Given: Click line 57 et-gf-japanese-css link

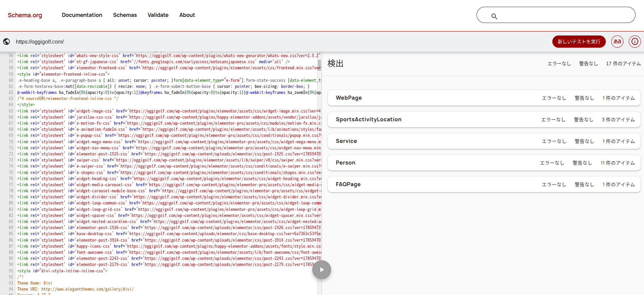Looking at the screenshot, I should tap(154, 62).
